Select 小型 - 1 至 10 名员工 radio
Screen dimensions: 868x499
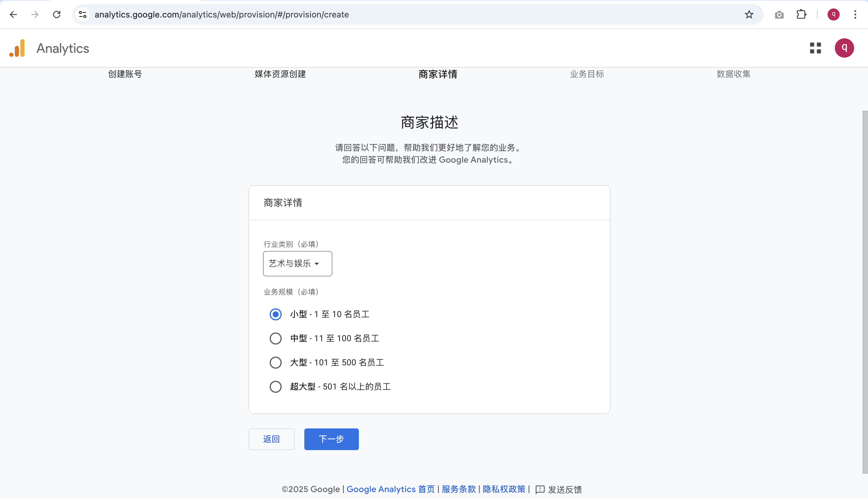[x=275, y=314]
